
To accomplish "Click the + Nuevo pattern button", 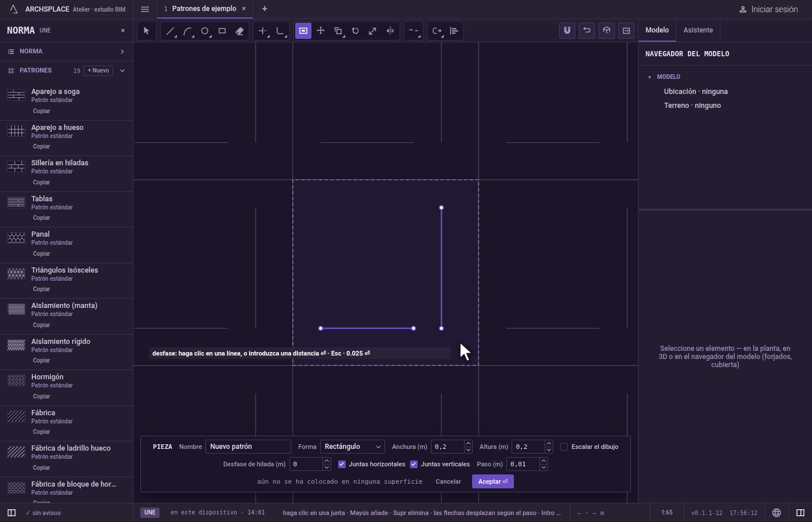I will coord(98,71).
